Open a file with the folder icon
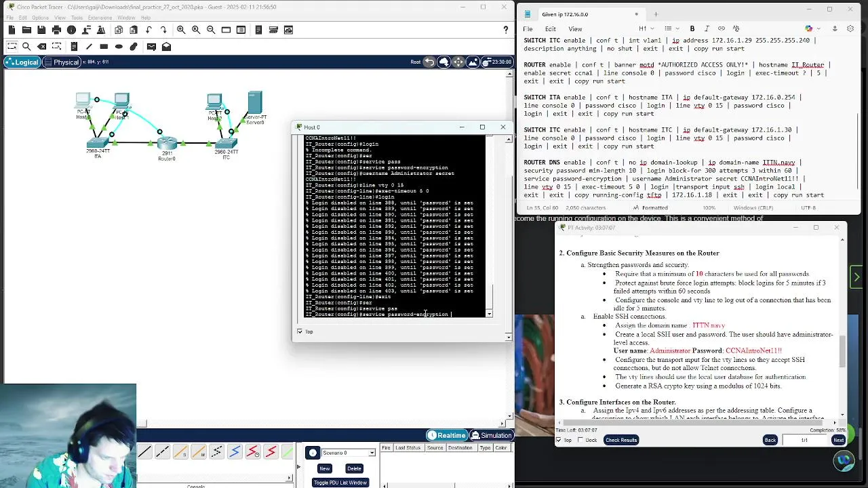 [x=26, y=30]
